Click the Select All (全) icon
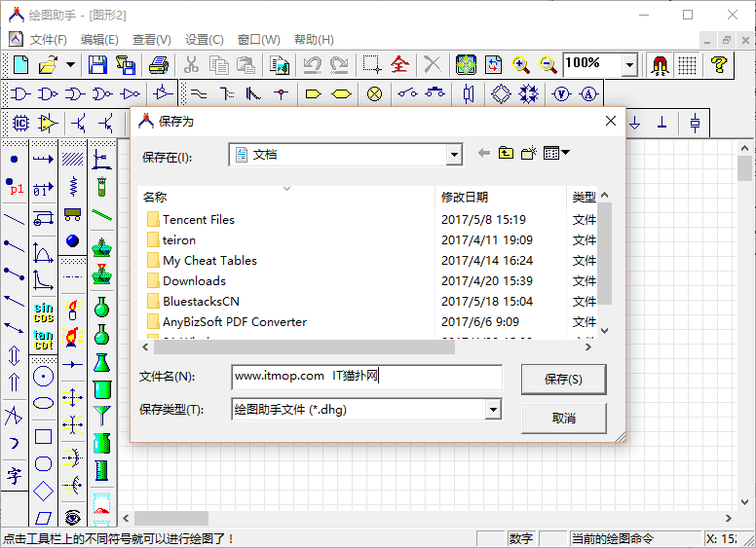The image size is (756, 548). click(399, 64)
